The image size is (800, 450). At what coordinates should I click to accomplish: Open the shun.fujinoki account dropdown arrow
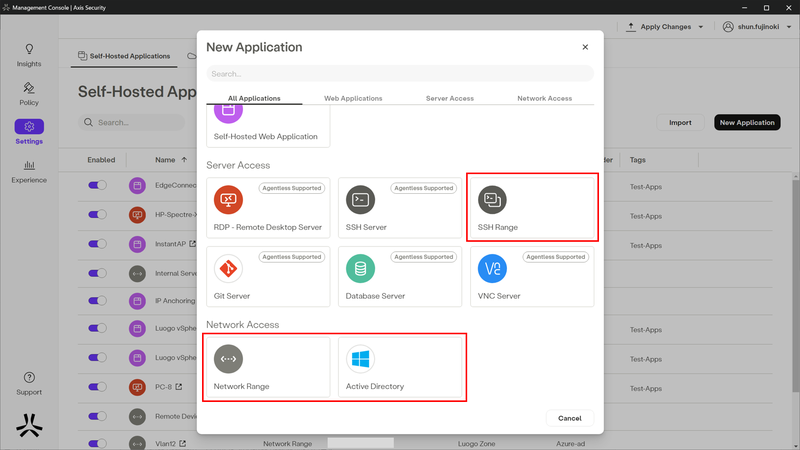[789, 27]
